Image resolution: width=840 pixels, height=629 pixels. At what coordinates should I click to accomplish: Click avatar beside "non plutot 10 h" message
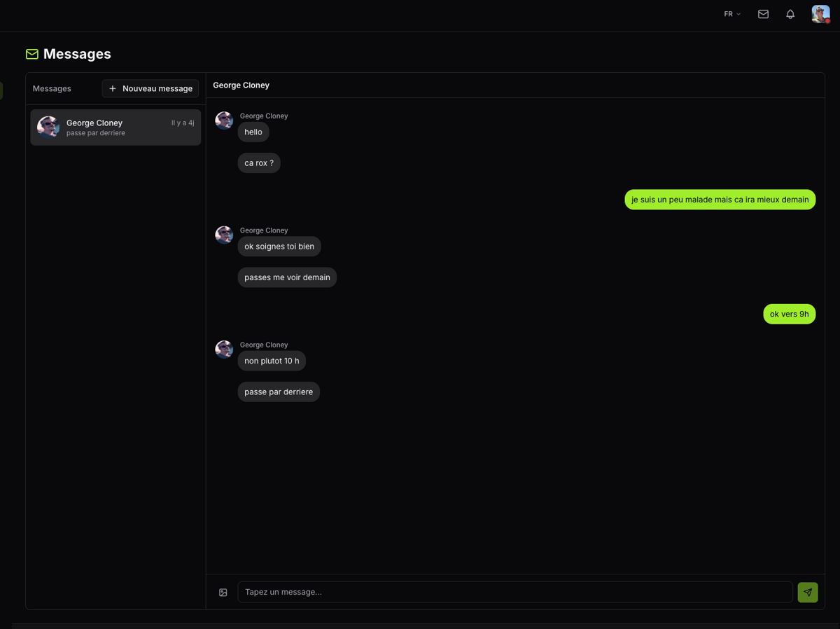tap(224, 349)
